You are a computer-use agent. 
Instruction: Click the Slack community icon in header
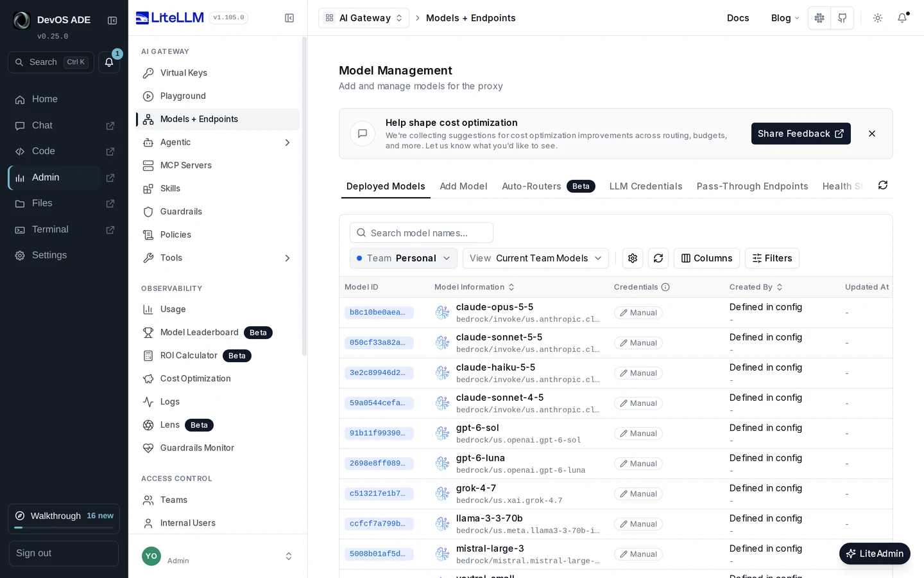click(x=819, y=18)
